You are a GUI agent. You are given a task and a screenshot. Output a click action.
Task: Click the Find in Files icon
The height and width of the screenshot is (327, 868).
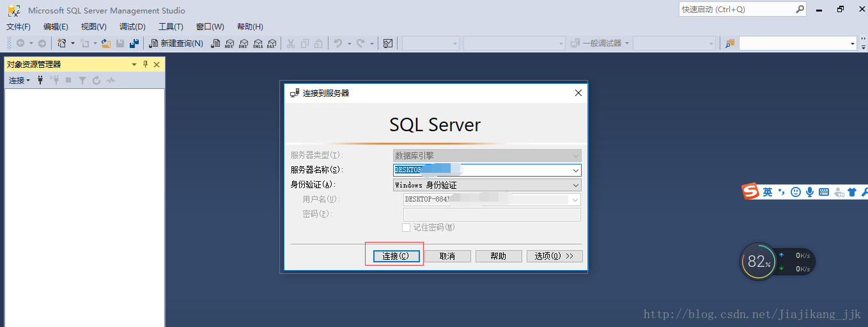click(x=730, y=44)
